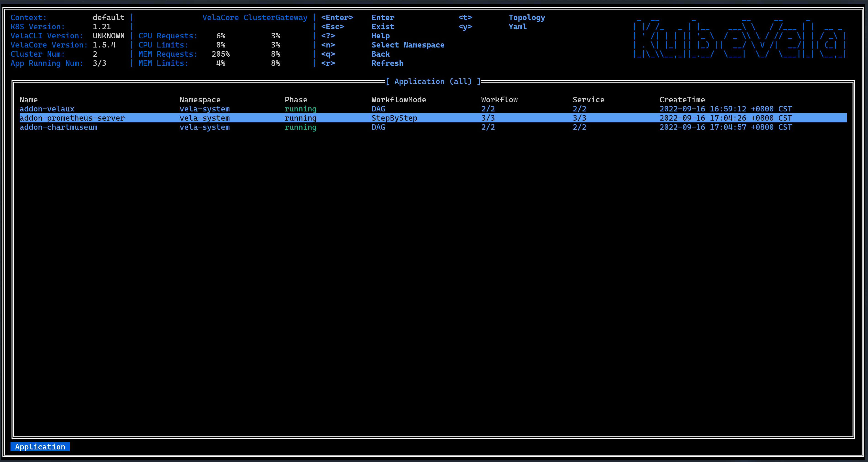This screenshot has width=868, height=462.
Task: Click the CPU Limits label
Action: [x=163, y=45]
